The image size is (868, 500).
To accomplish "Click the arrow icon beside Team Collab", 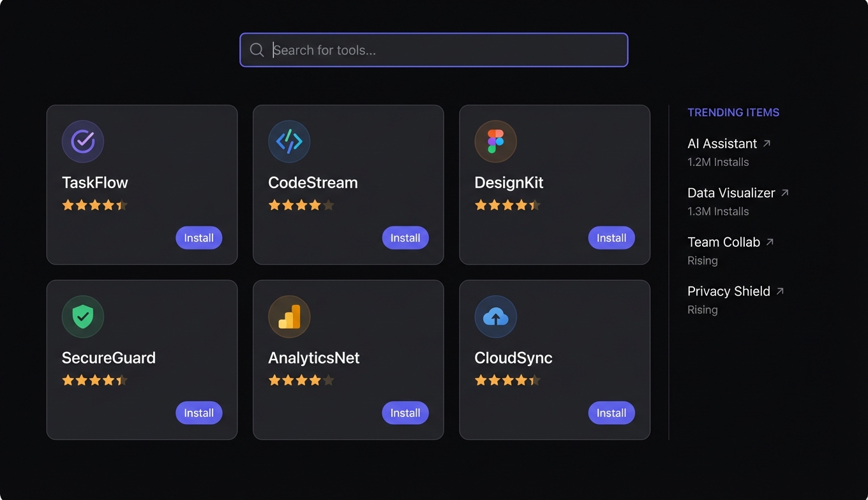I will pos(770,242).
